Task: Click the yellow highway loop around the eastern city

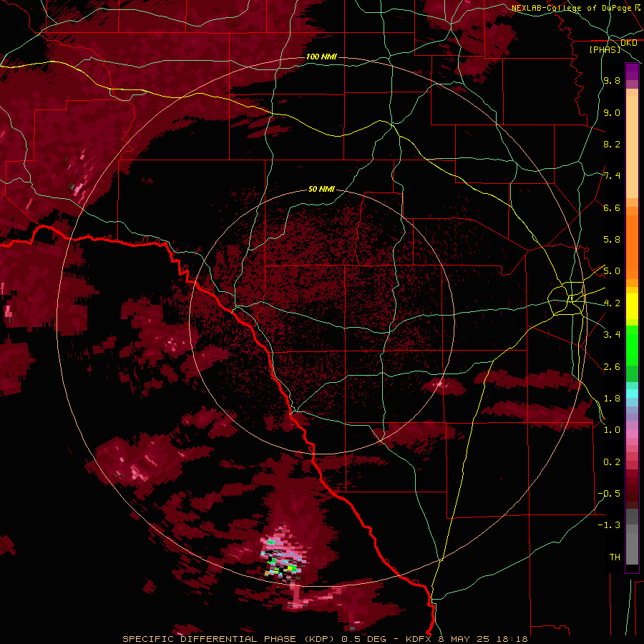Action: pyautogui.click(x=567, y=298)
